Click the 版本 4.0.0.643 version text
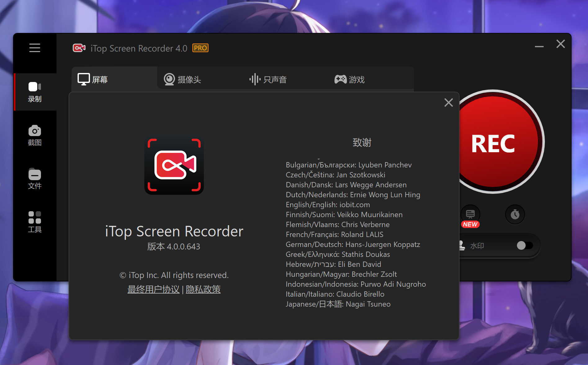 174,247
